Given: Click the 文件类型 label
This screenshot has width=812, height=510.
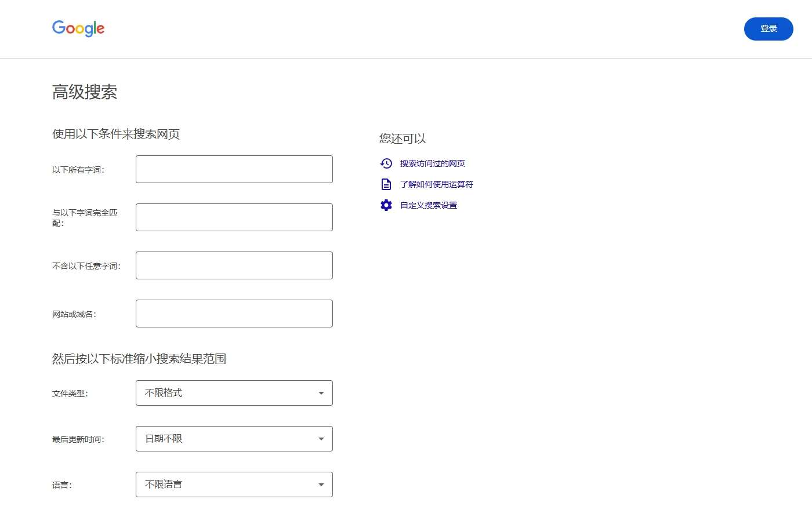Looking at the screenshot, I should [70, 394].
